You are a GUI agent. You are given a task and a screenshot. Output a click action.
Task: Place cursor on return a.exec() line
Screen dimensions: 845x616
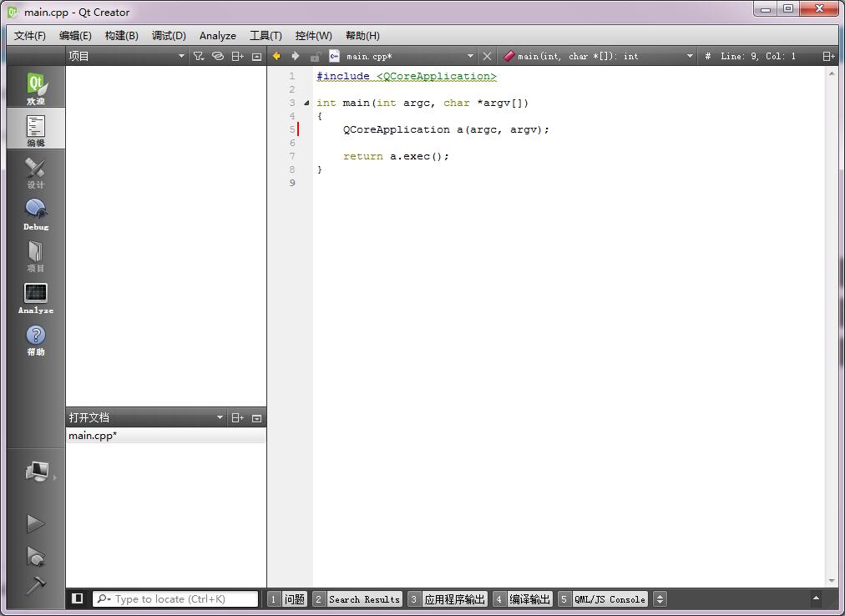click(x=396, y=156)
